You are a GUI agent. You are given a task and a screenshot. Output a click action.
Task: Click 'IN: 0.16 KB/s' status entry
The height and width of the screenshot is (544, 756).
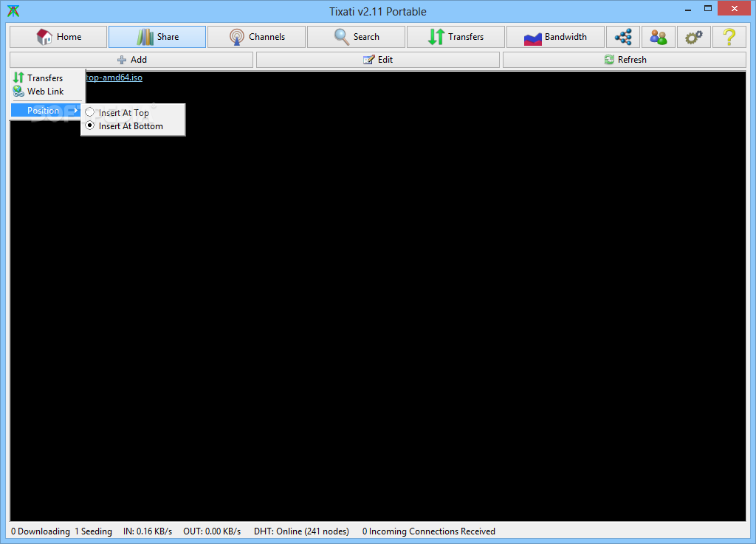tap(148, 531)
